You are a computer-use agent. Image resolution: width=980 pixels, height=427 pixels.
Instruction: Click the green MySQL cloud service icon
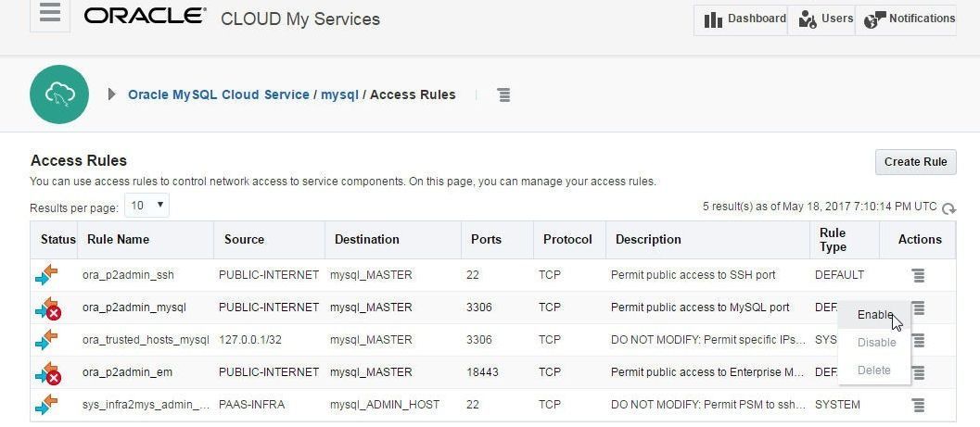coord(59,94)
